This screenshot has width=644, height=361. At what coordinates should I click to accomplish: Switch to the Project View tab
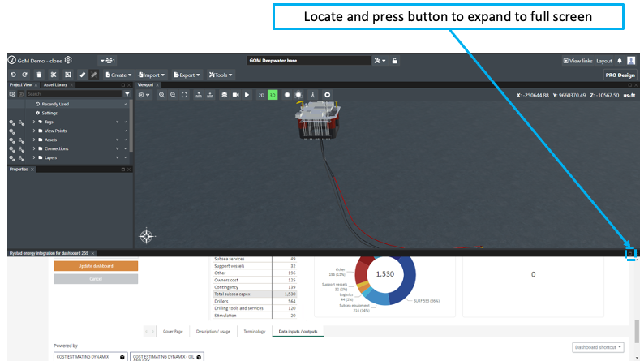pos(20,84)
